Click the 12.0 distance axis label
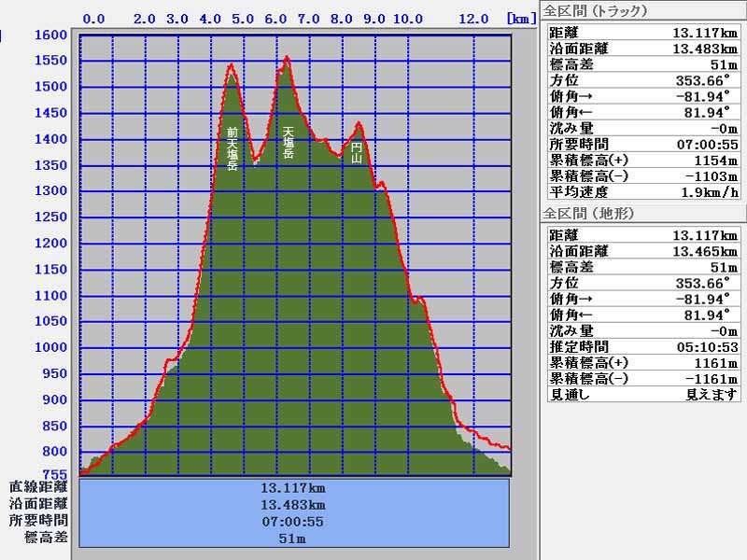Screen dimensions: 747x560 coord(474,19)
